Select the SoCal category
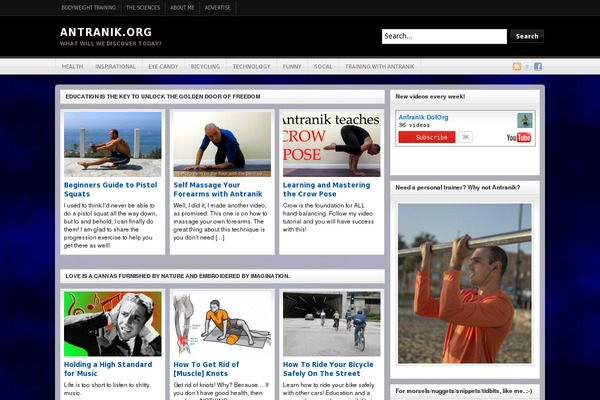The width and height of the screenshot is (600, 400). pyautogui.click(x=323, y=66)
